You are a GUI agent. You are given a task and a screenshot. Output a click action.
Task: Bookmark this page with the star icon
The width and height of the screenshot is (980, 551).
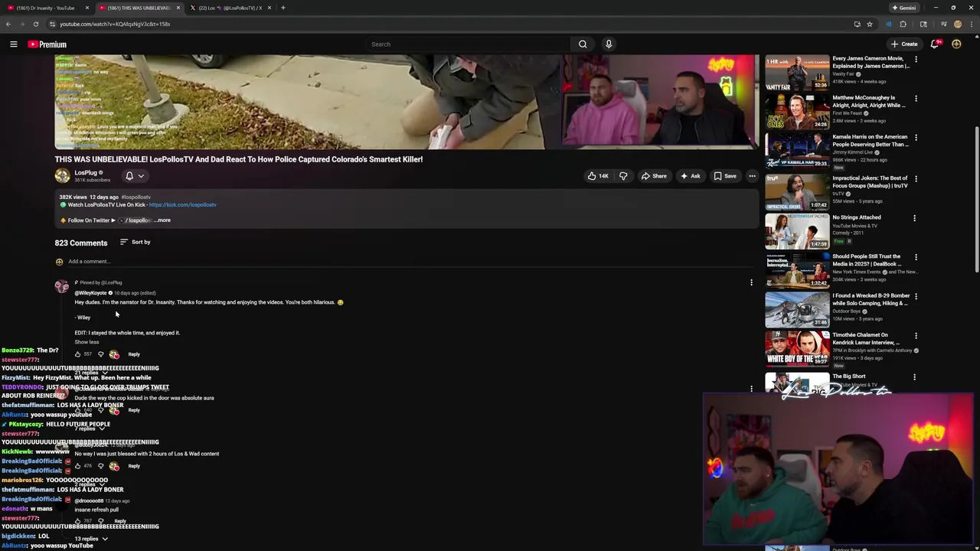tap(869, 24)
